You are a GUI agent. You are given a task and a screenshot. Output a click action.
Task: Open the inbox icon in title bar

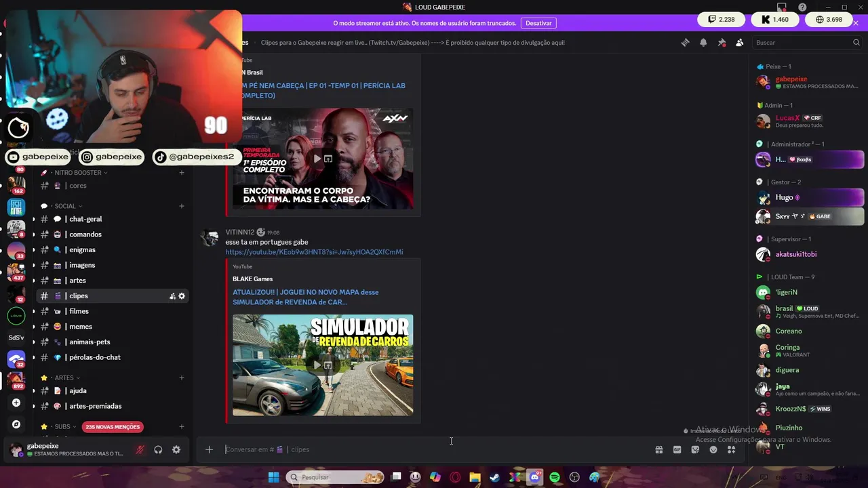pos(782,7)
